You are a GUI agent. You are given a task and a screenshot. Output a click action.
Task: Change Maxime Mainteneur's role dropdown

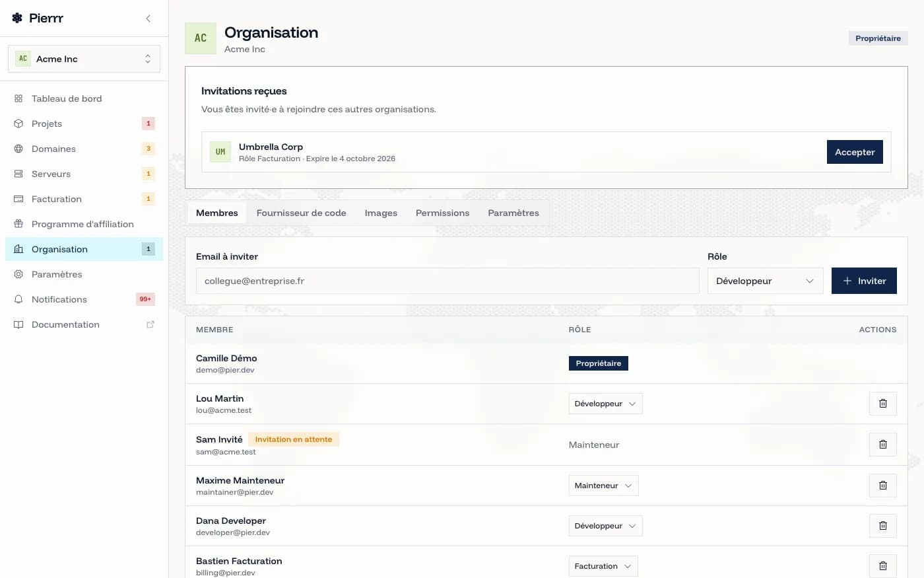point(603,486)
